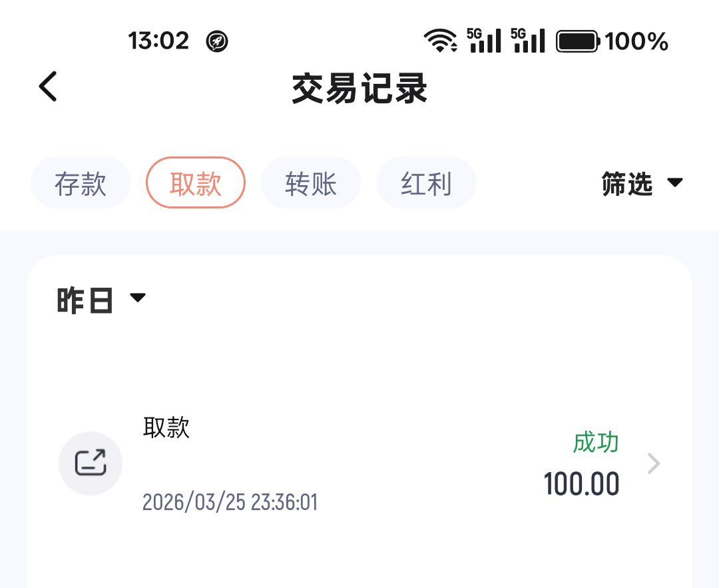This screenshot has height=588, width=719.
Task: Open details via the row's right chevron
Action: point(654,463)
